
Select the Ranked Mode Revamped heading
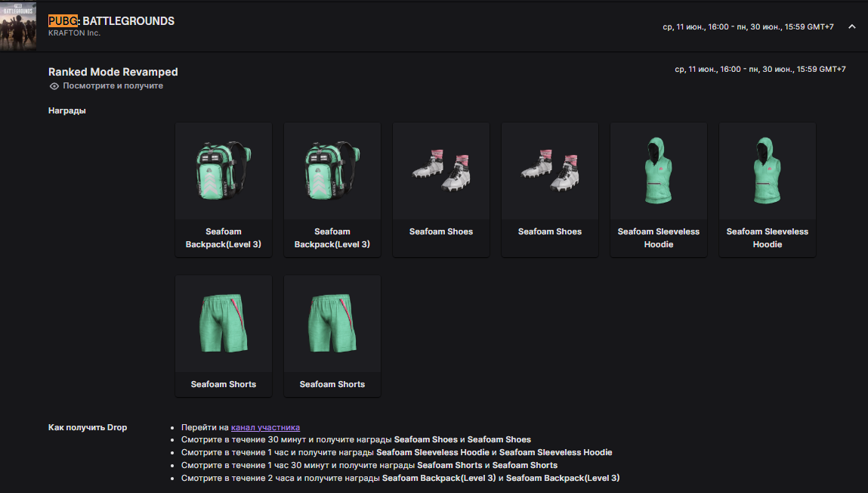coord(113,72)
